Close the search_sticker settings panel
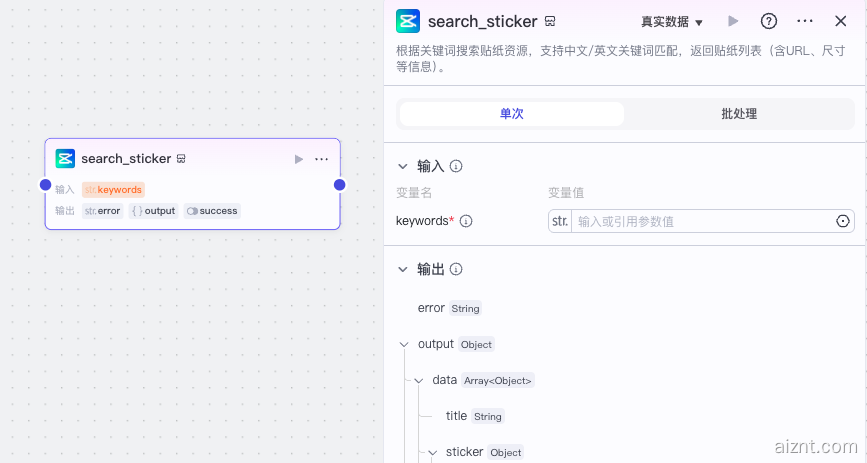This screenshot has height=463, width=867. pyautogui.click(x=840, y=22)
